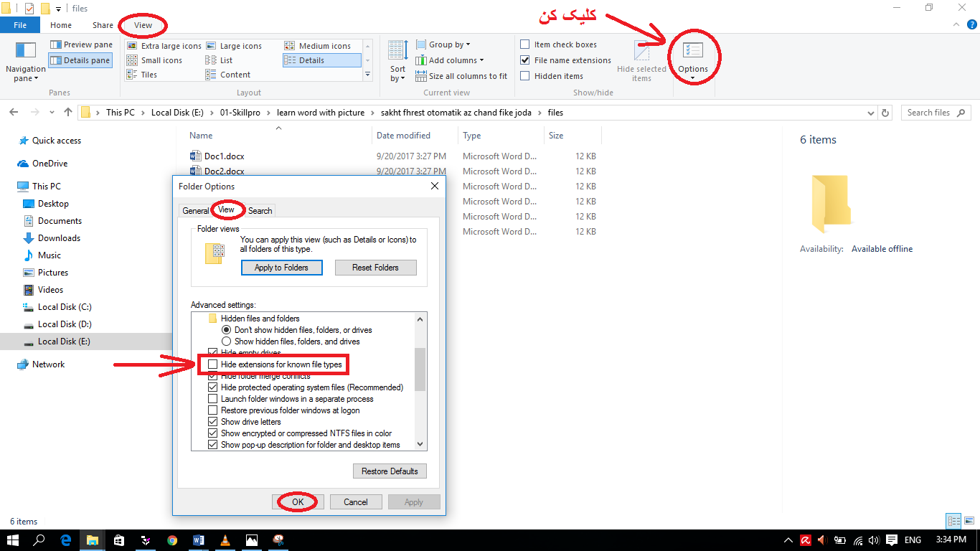Viewport: 980px width, 551px height.
Task: Launch Microsoft Edge from taskbar
Action: (x=66, y=540)
